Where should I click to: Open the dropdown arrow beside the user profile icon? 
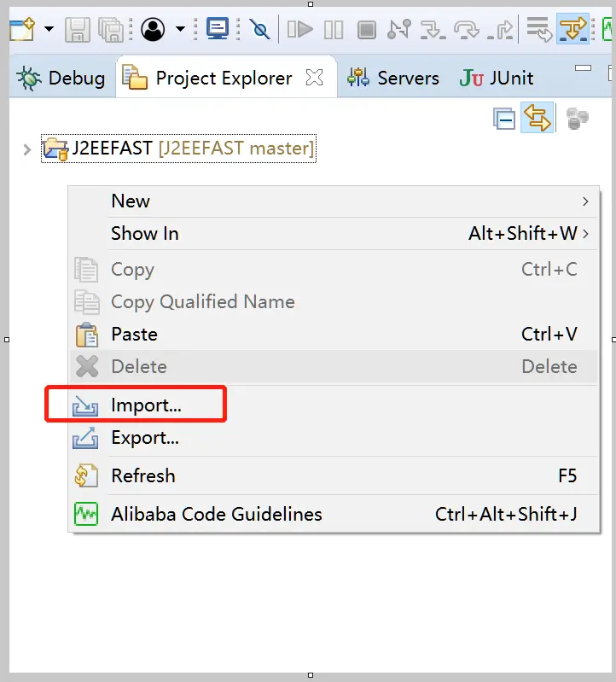pos(180,31)
